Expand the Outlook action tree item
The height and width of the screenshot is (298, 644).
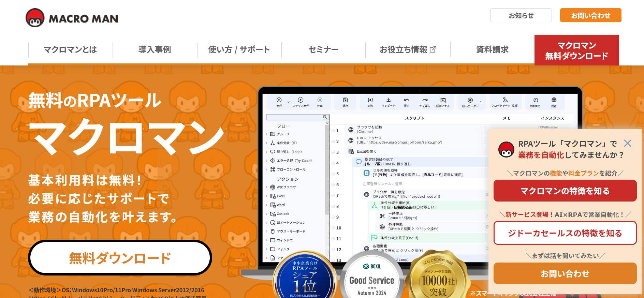(267, 214)
